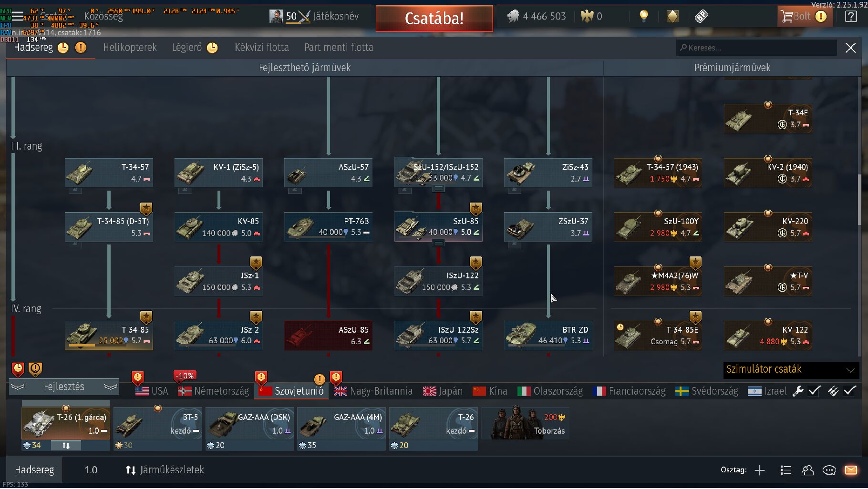Expand the Szimulátor csaták dropdown
This screenshot has width=868, height=489.
pyautogui.click(x=791, y=369)
